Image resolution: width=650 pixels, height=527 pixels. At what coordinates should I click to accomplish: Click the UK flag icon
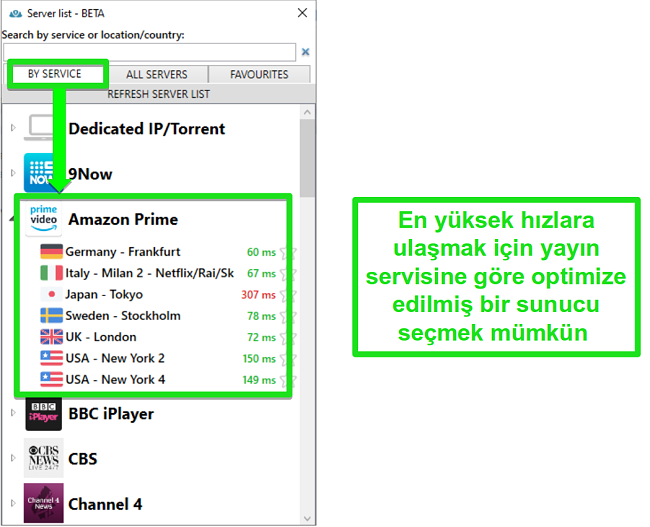(51, 337)
